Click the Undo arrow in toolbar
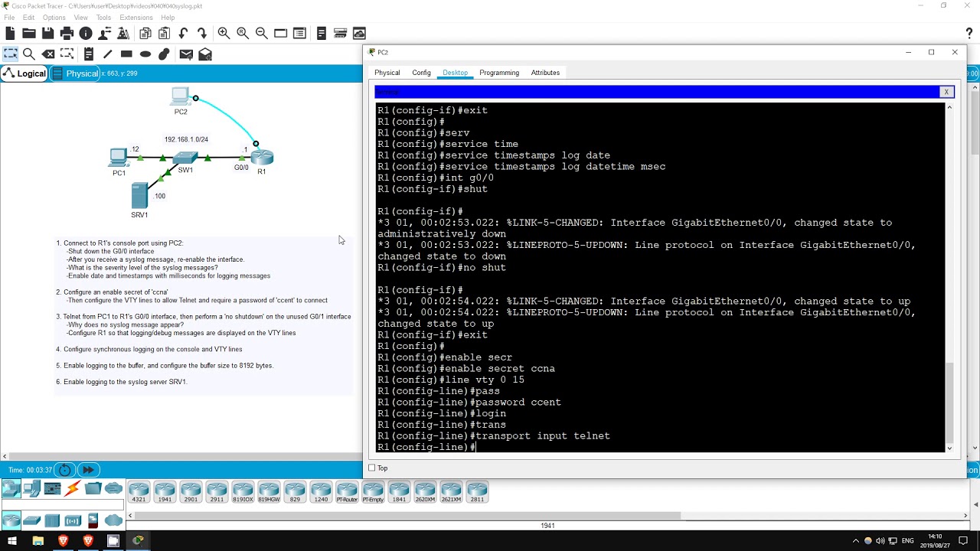Image resolution: width=980 pixels, height=551 pixels. click(x=183, y=33)
